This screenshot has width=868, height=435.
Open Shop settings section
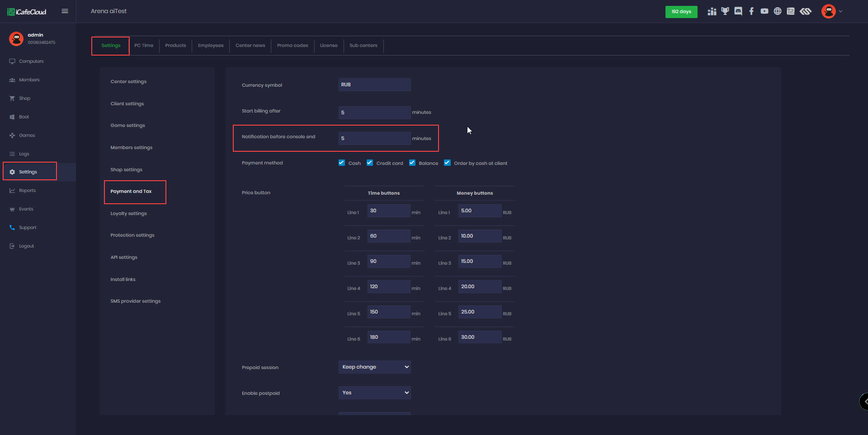point(127,170)
